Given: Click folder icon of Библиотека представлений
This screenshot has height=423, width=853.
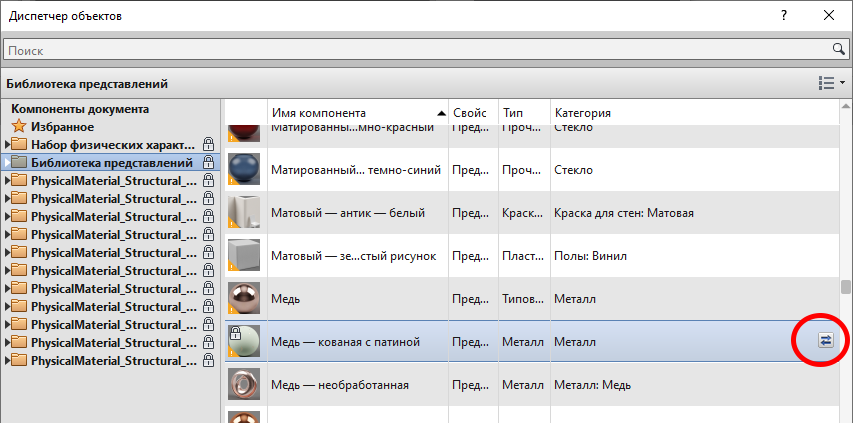Looking at the screenshot, I should click(19, 163).
